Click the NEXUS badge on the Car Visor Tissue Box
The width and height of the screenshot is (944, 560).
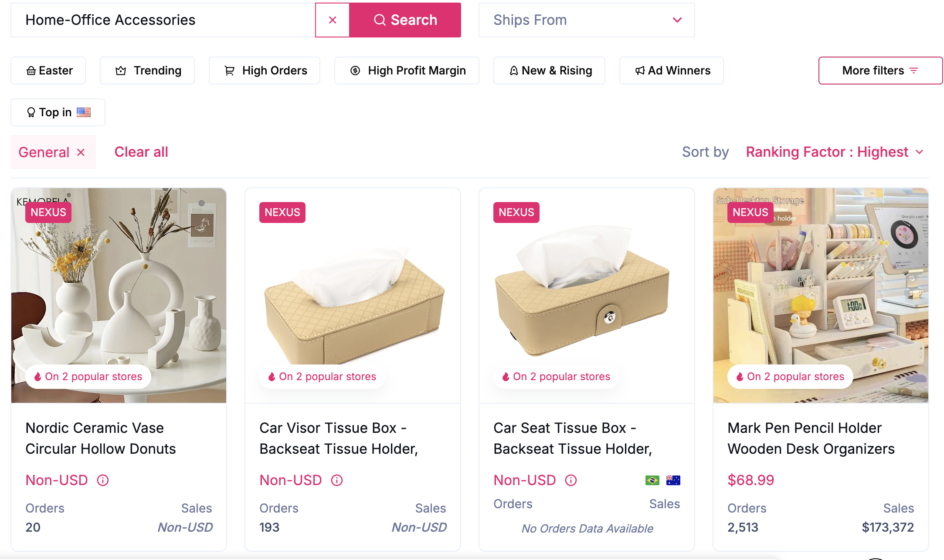[282, 212]
